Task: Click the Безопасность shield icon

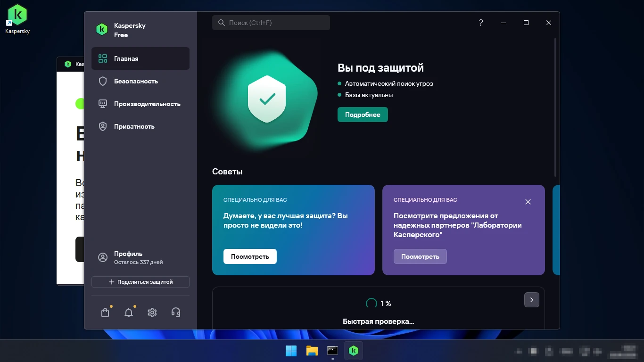Action: [x=103, y=81]
